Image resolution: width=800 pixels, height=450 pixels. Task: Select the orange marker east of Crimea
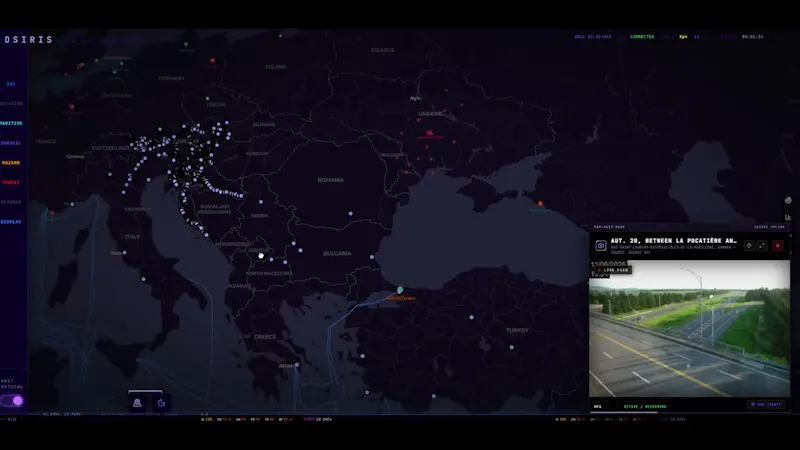coord(540,204)
